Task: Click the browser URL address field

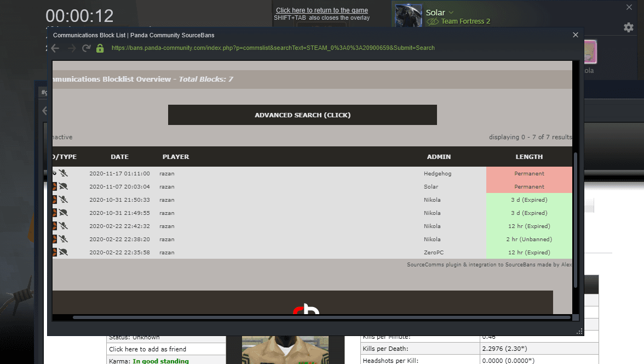Action: click(x=273, y=48)
